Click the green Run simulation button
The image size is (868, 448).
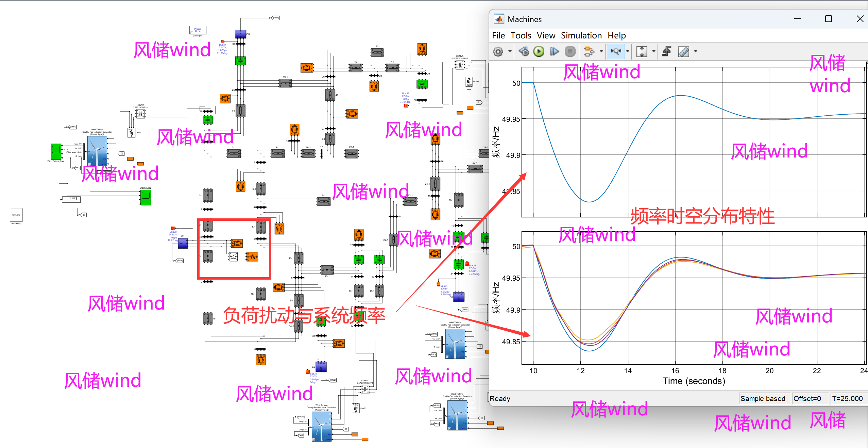[539, 52]
